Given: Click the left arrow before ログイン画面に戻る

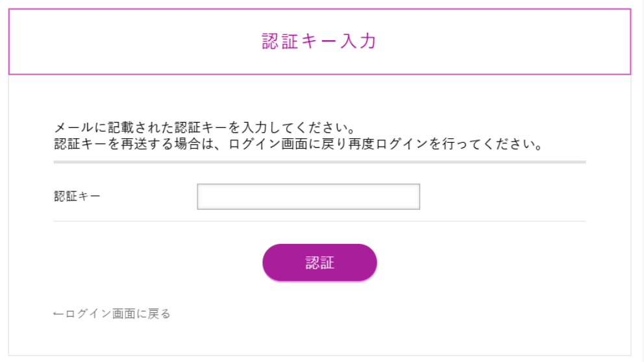Looking at the screenshot, I should [58, 314].
